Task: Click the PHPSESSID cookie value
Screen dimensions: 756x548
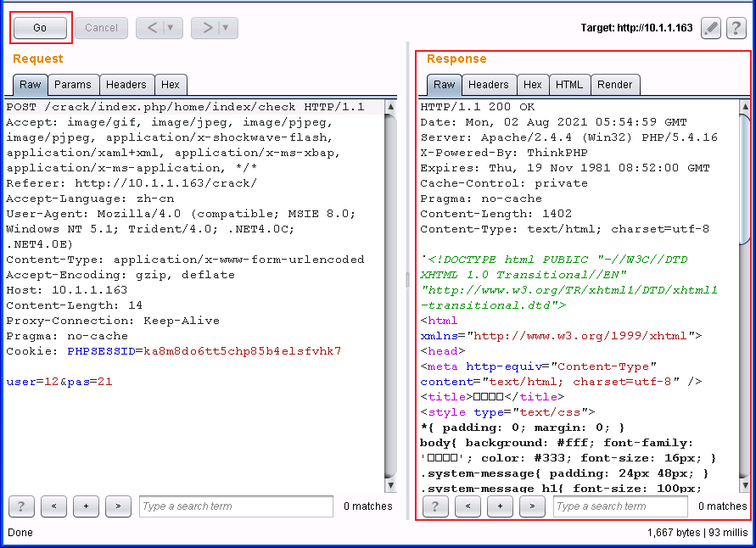Action: (x=242, y=351)
